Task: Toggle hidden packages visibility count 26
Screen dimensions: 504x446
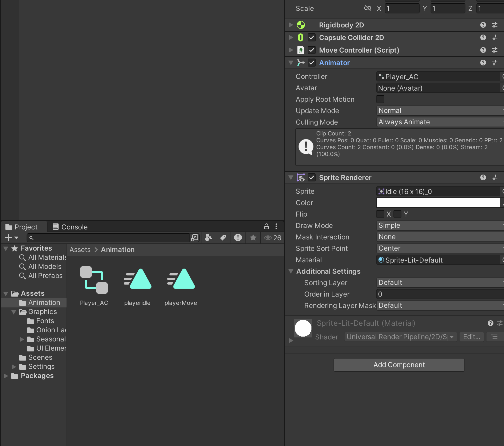Action: point(273,238)
